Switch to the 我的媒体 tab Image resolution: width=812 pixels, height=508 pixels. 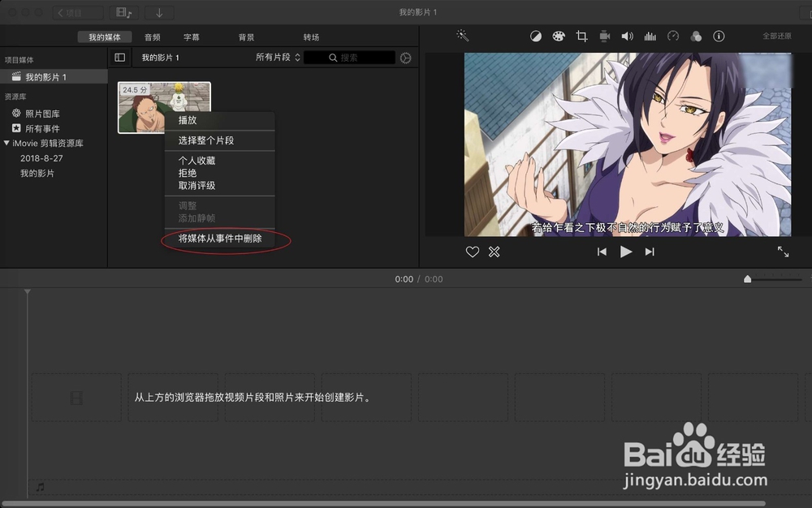105,37
